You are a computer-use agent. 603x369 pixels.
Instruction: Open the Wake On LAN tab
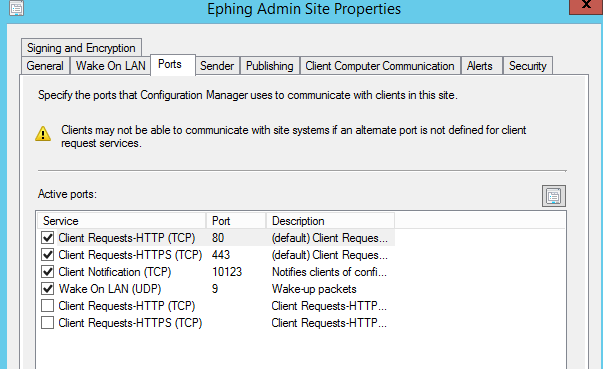click(x=110, y=66)
